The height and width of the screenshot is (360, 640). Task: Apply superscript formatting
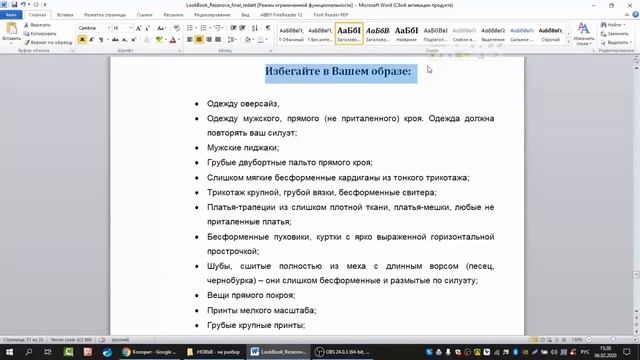tap(133, 40)
